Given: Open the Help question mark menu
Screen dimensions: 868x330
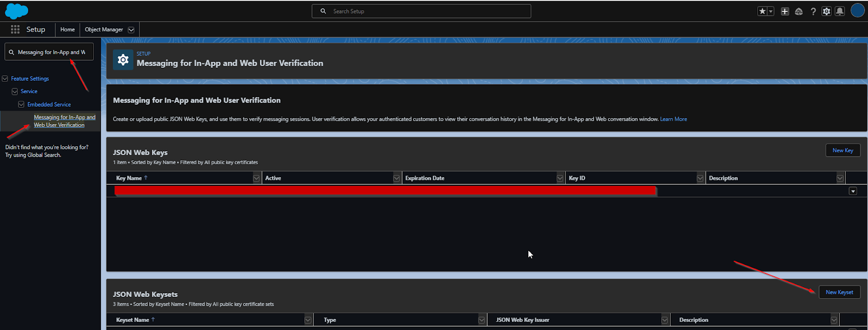Looking at the screenshot, I should (813, 11).
